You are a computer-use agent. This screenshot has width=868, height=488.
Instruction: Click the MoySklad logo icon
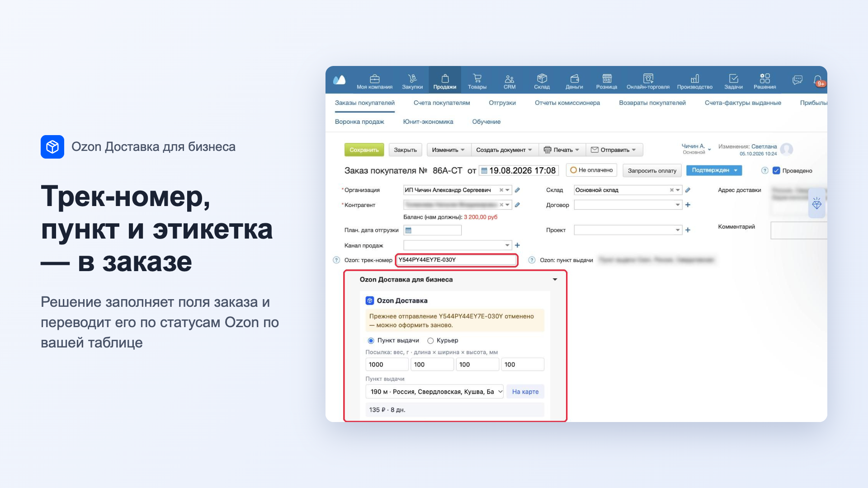pos(339,80)
